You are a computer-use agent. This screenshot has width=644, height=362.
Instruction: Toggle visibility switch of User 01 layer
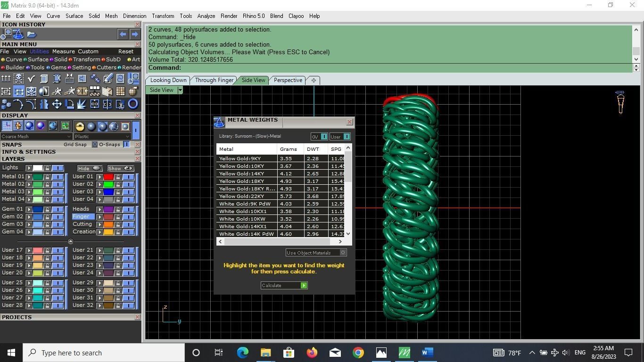pyautogui.click(x=128, y=177)
